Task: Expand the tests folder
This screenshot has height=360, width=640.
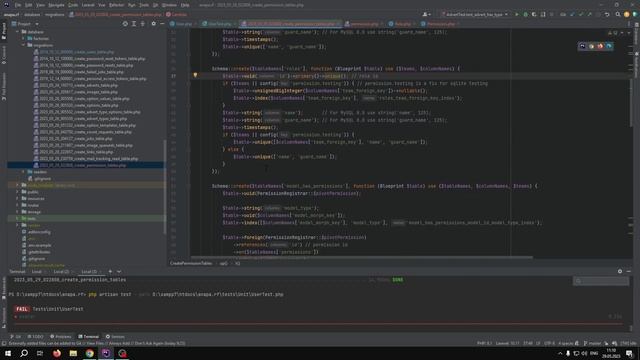Action: tap(18, 218)
